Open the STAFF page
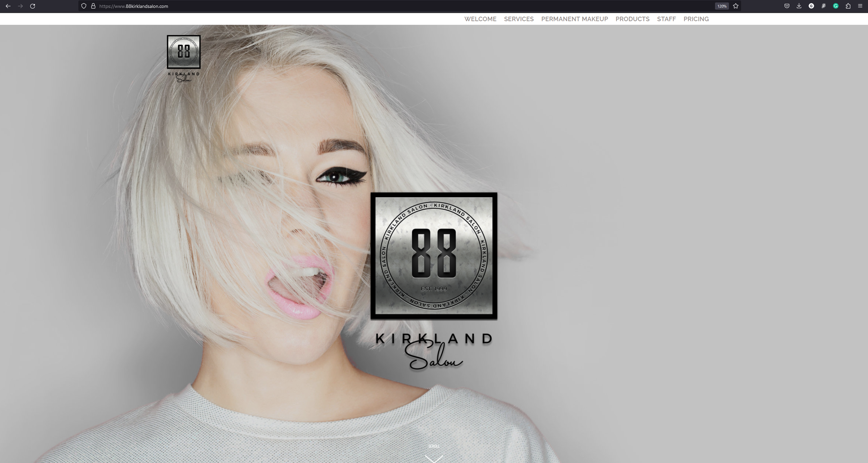Screen dimensions: 868x463 (x=667, y=19)
